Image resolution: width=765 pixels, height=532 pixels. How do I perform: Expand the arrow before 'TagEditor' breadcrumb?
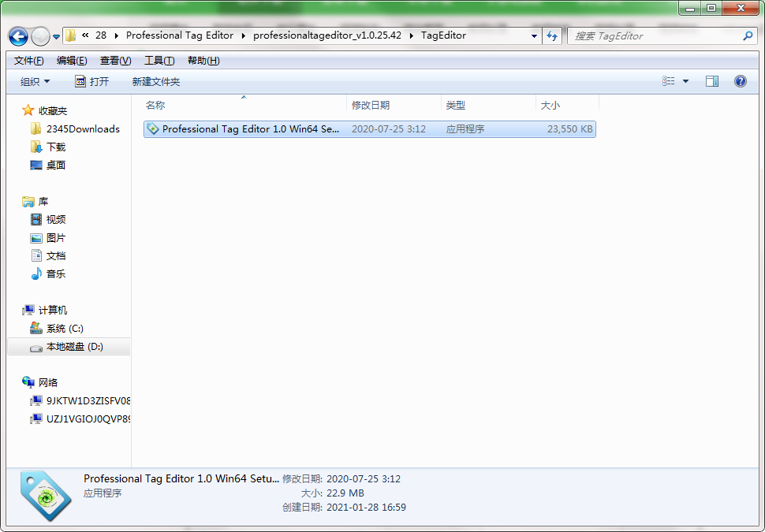click(x=412, y=35)
